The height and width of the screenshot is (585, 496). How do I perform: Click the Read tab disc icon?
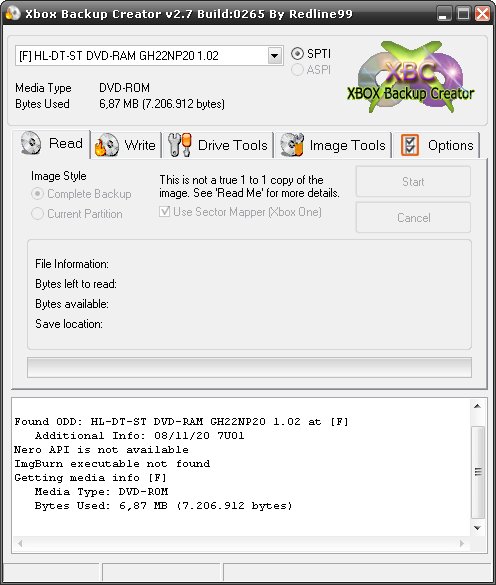31,143
